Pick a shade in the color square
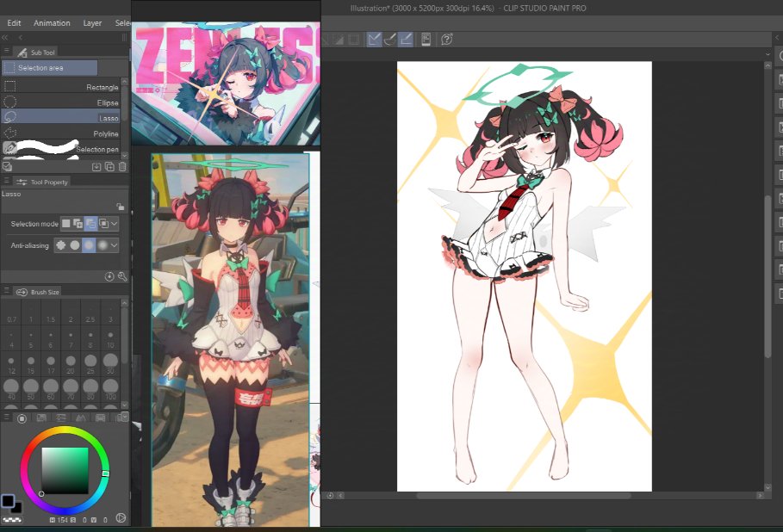Screen dimensions: 783x532 pyautogui.click(x=65, y=471)
